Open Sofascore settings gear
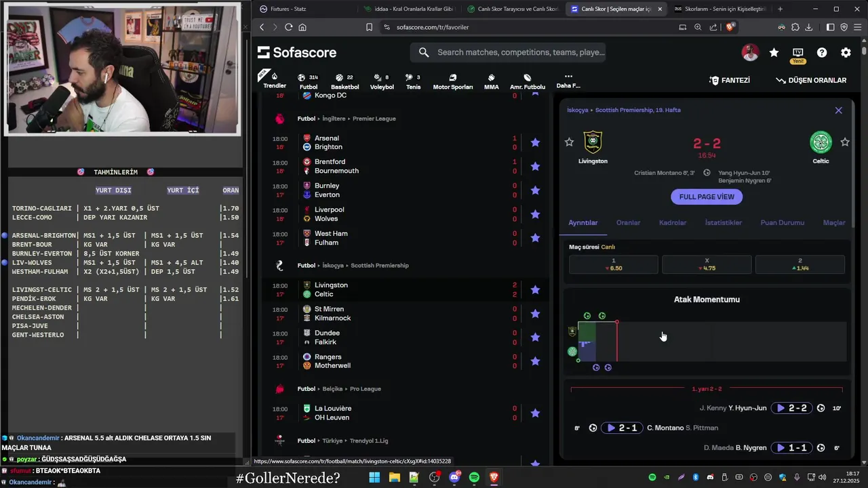This screenshot has height=488, width=868. pyautogui.click(x=846, y=52)
